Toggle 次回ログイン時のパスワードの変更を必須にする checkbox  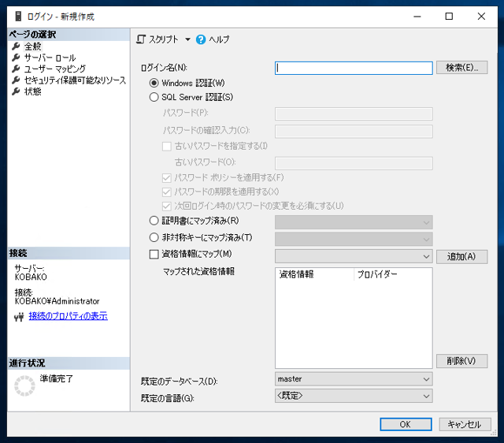coord(166,206)
